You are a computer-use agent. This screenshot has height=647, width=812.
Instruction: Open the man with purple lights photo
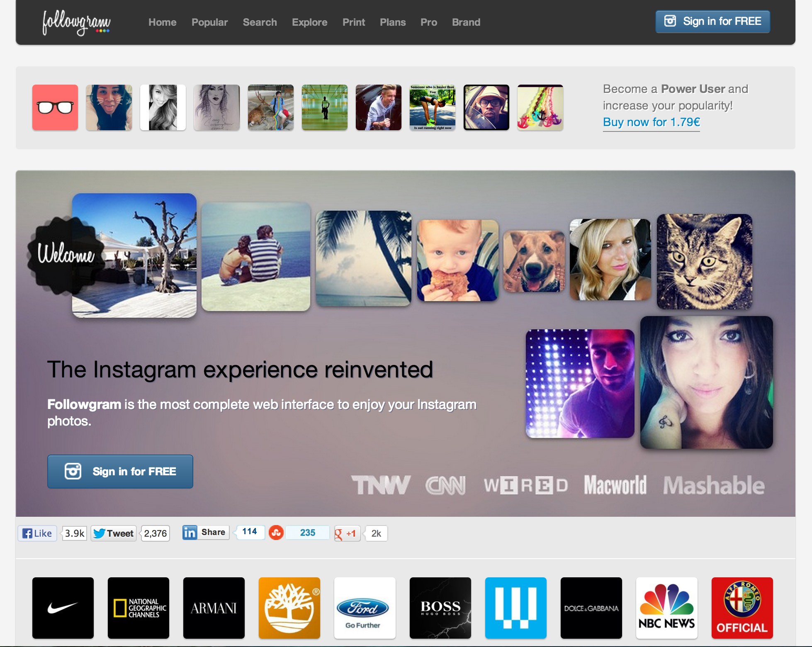click(580, 384)
